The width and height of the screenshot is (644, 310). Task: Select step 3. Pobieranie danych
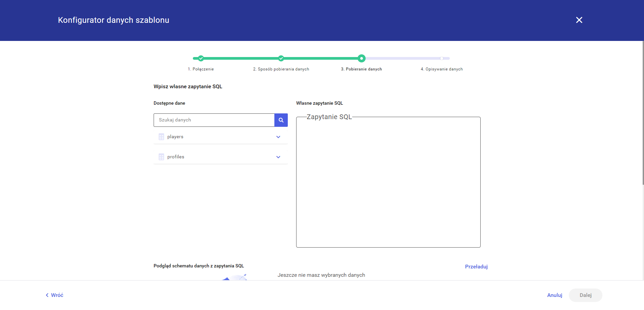(x=362, y=69)
